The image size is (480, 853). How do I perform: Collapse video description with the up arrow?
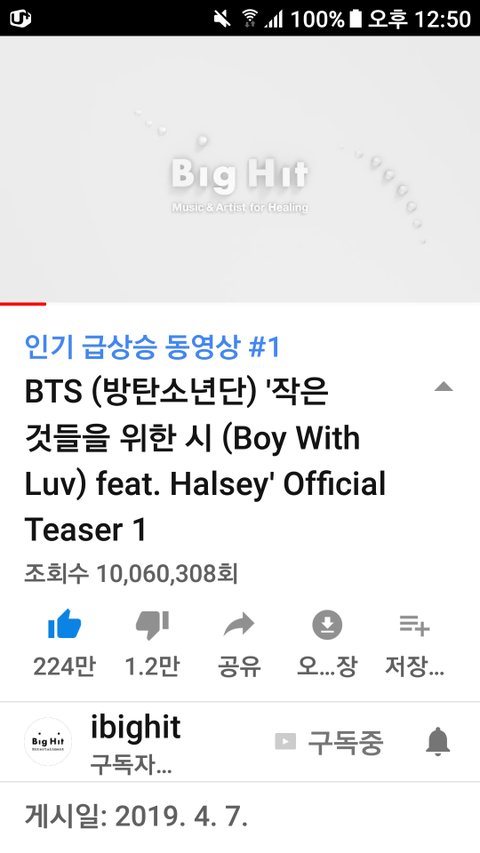click(x=444, y=387)
